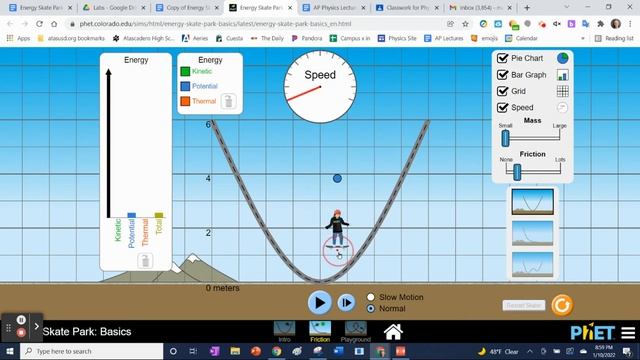Click the speedometer icon next to Speed
This screenshot has width=640, height=360.
(562, 107)
